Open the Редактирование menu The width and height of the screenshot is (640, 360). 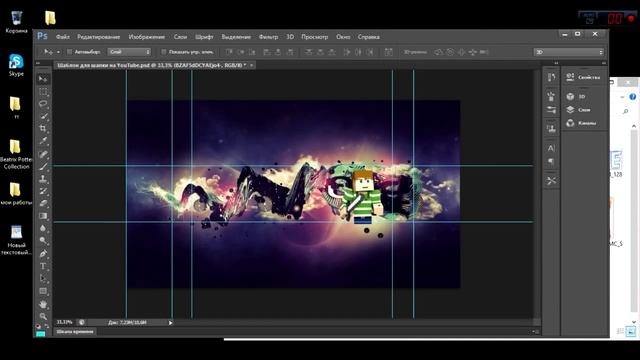point(98,37)
